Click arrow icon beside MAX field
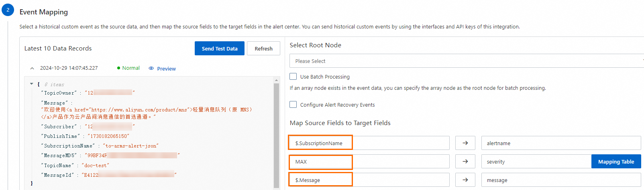 click(465, 162)
